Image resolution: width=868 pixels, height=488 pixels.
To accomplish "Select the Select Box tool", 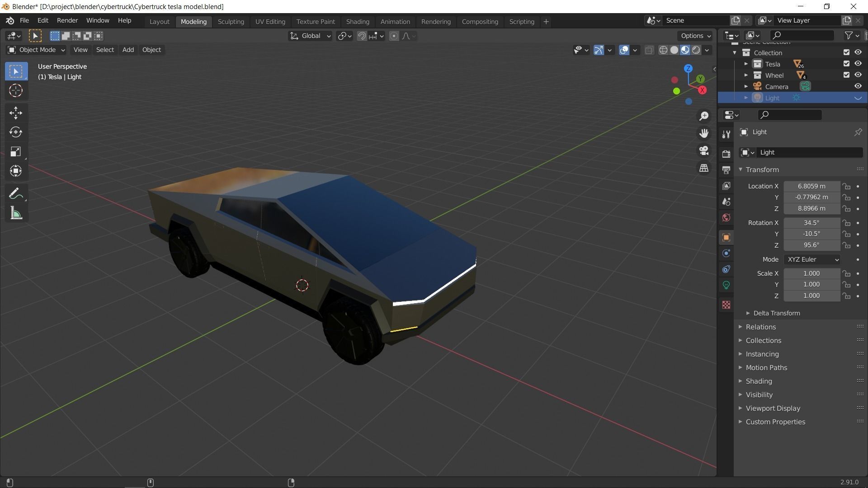I will pos(16,71).
